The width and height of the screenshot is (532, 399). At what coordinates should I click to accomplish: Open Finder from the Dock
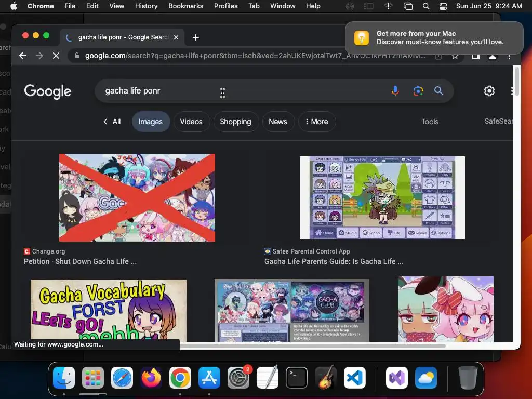(x=64, y=378)
